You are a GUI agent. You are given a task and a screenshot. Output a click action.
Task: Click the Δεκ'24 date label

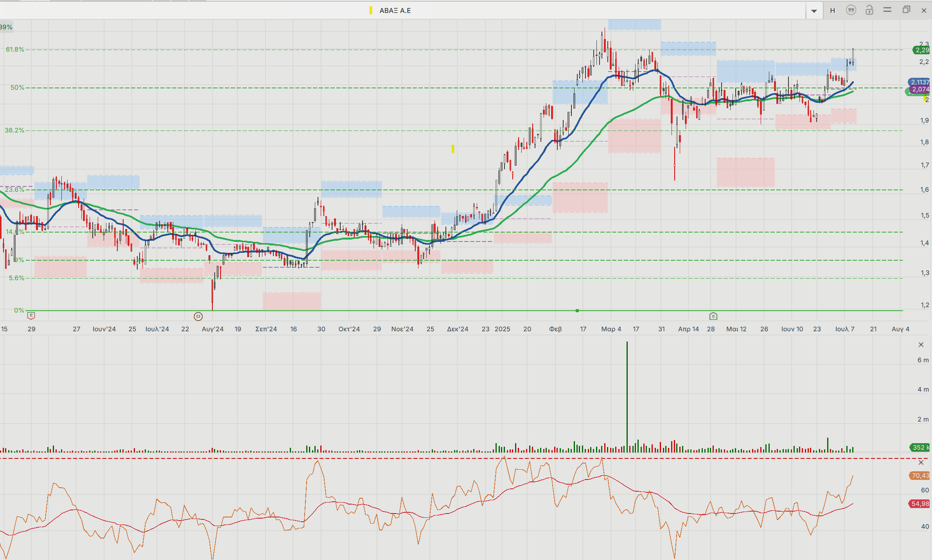(458, 329)
